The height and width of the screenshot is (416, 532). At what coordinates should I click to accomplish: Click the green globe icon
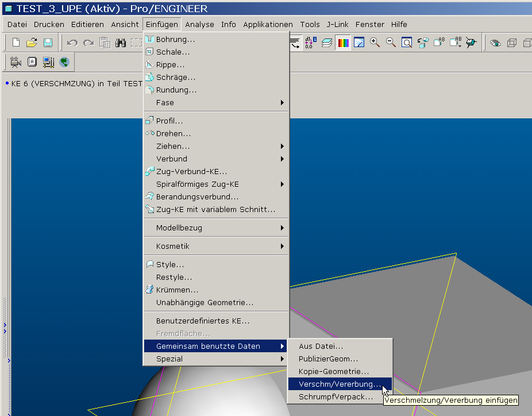point(64,62)
